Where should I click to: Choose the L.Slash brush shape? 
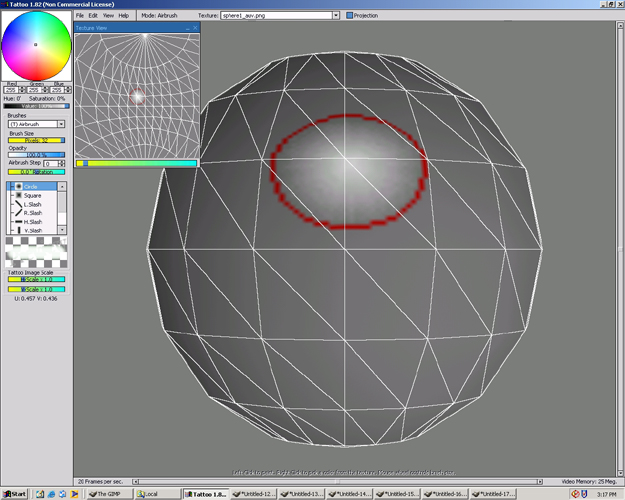(x=32, y=204)
